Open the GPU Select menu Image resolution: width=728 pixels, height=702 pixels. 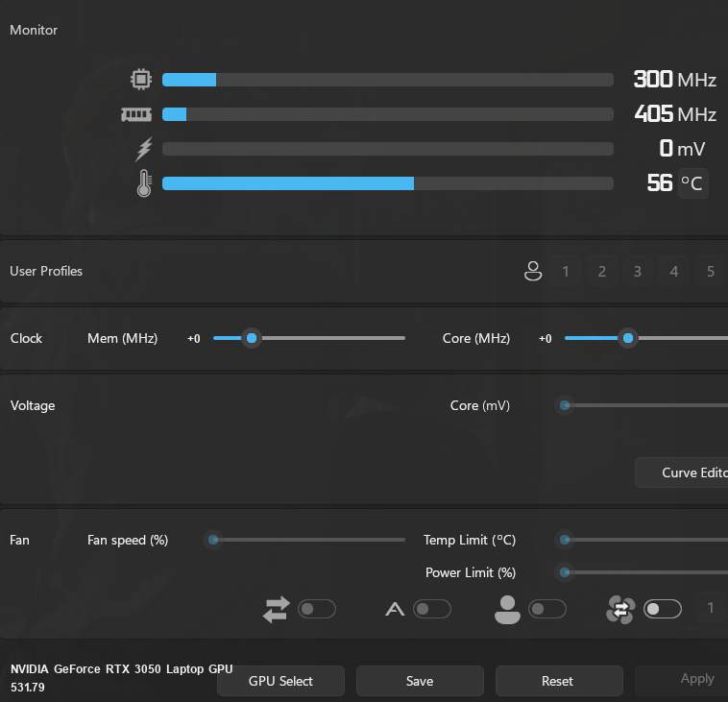click(x=280, y=681)
